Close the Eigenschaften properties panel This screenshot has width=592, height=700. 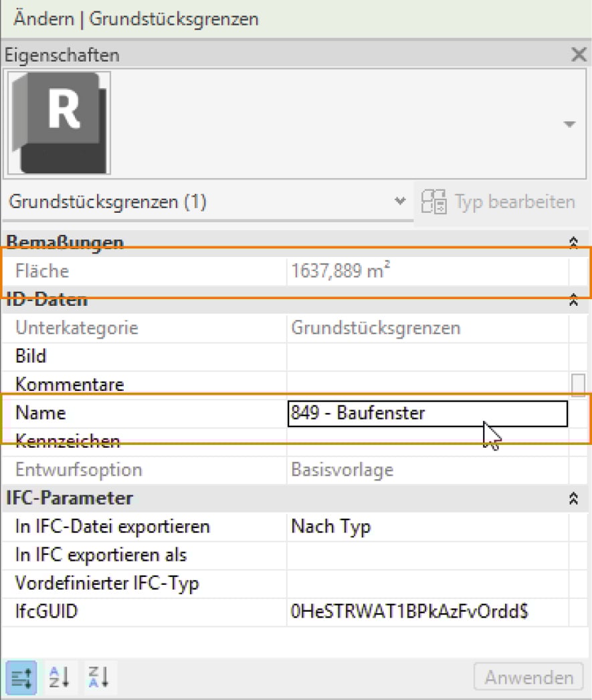coord(579,54)
